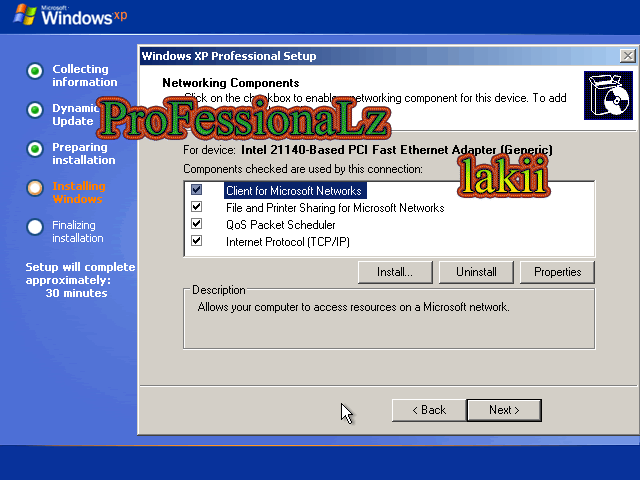Image resolution: width=640 pixels, height=480 pixels.
Task: Click the Installing Windows label
Action: tap(78, 192)
